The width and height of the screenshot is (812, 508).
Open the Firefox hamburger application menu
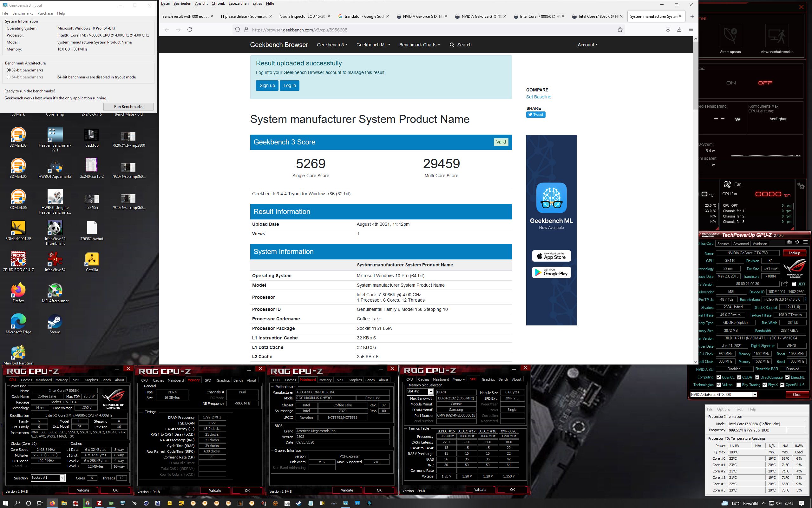[x=691, y=30]
